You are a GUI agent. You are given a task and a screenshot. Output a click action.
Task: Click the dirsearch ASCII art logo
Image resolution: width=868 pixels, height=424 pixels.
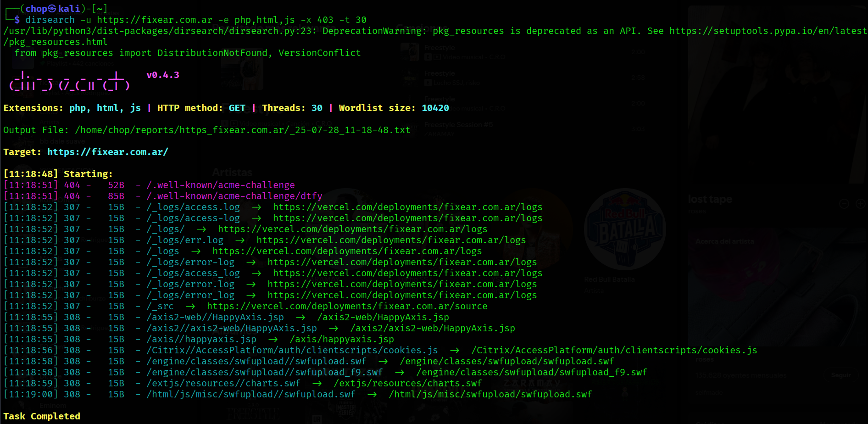(69, 81)
